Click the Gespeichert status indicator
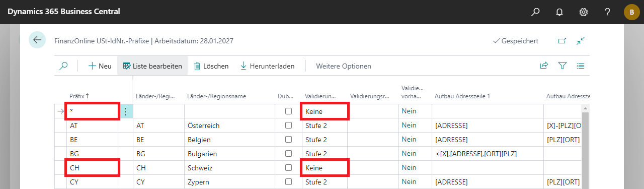Image resolution: width=644 pixels, height=189 pixels. tap(516, 41)
